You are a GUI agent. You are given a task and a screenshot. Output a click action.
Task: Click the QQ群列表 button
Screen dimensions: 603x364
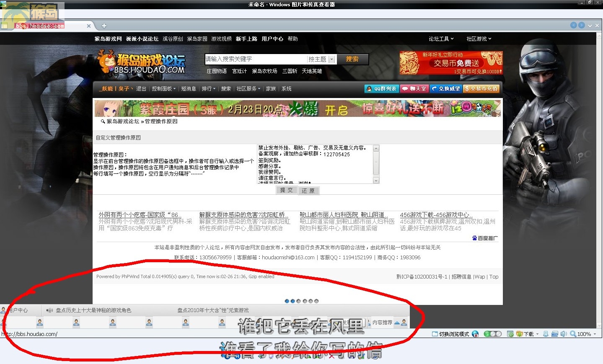[x=381, y=89]
